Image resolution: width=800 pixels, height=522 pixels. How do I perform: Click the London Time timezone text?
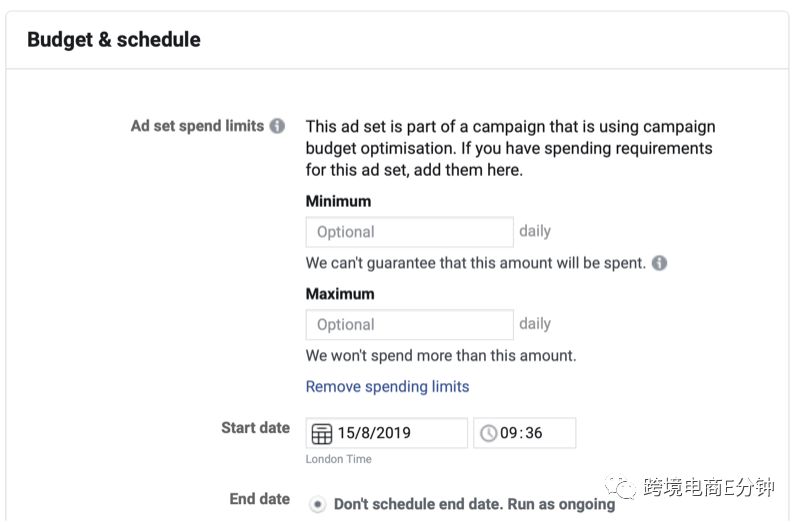click(338, 459)
